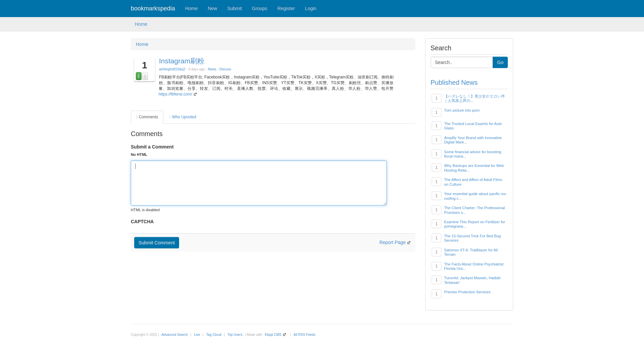Click external link icon after Kliqqi CMS

coord(284,335)
